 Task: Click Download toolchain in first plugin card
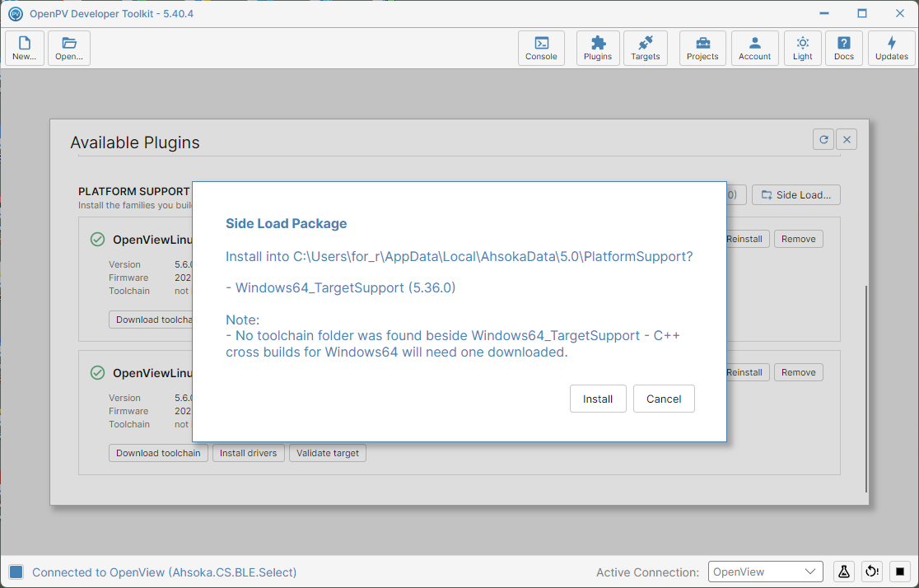tap(152, 320)
